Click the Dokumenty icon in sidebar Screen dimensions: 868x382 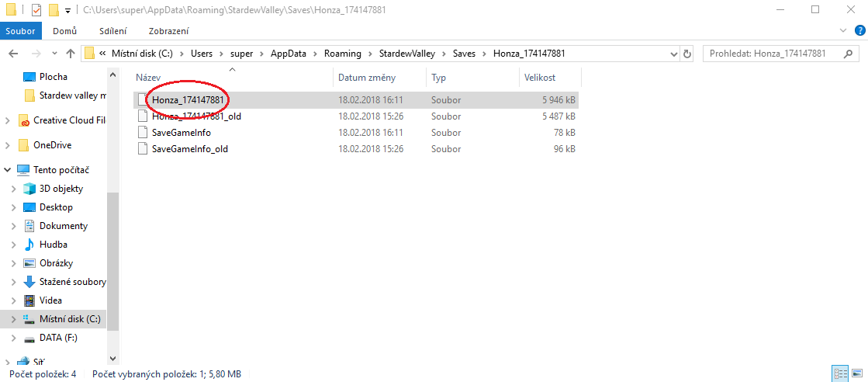(x=29, y=226)
